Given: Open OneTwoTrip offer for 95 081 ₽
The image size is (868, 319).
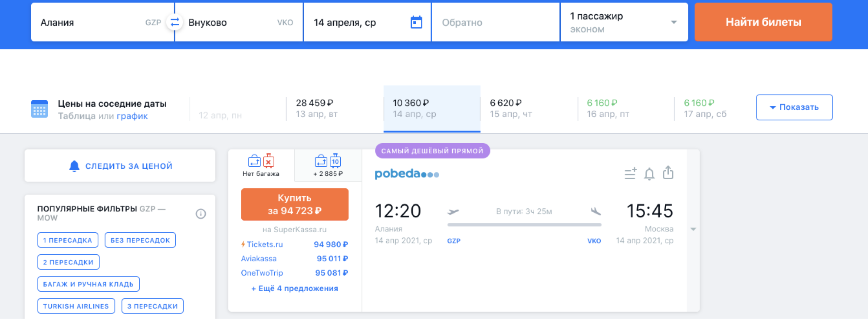Looking at the screenshot, I should pos(295,273).
